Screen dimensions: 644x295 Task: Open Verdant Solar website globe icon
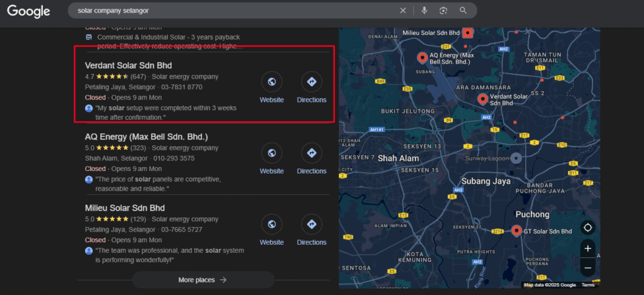272,82
